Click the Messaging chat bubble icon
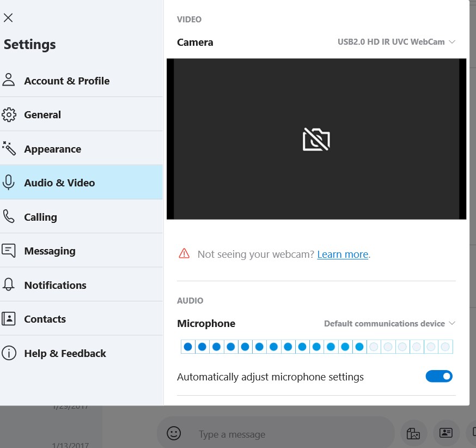 (9, 251)
